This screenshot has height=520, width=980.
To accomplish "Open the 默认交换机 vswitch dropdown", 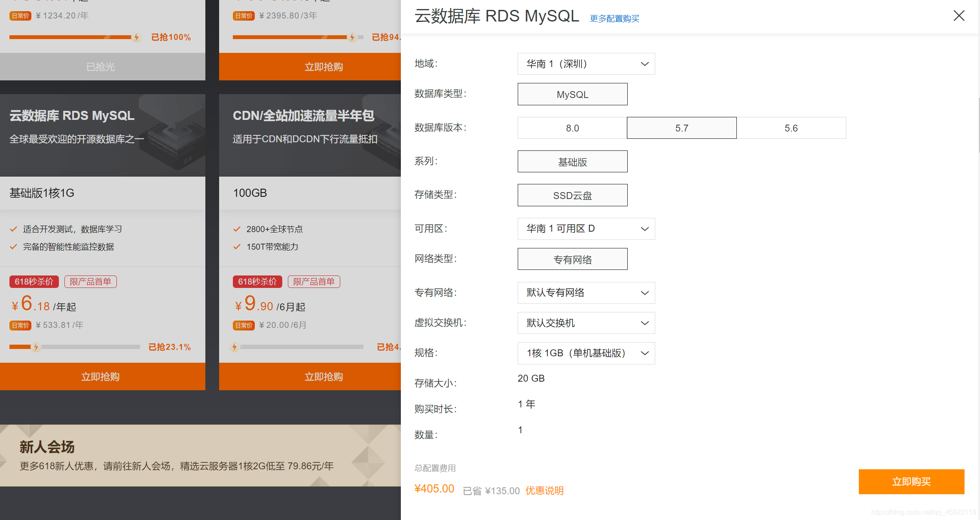I will click(586, 323).
